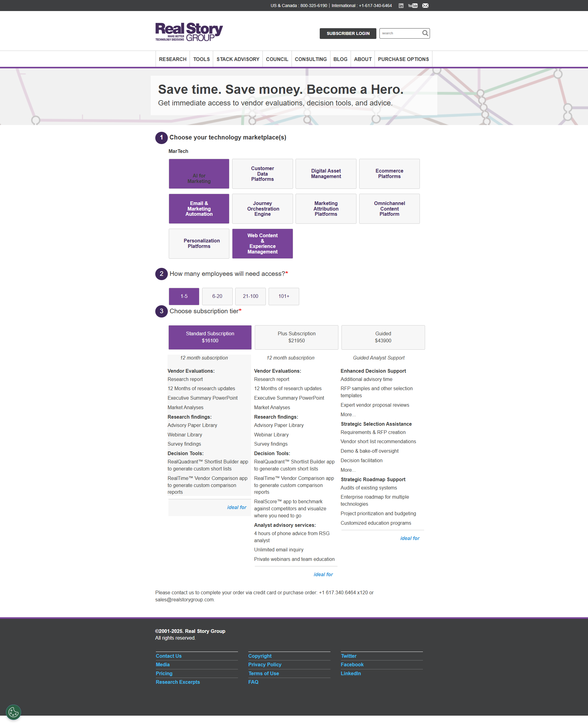Screen dimensions: 588x723
Task: Open Media footer link
Action: pos(163,664)
